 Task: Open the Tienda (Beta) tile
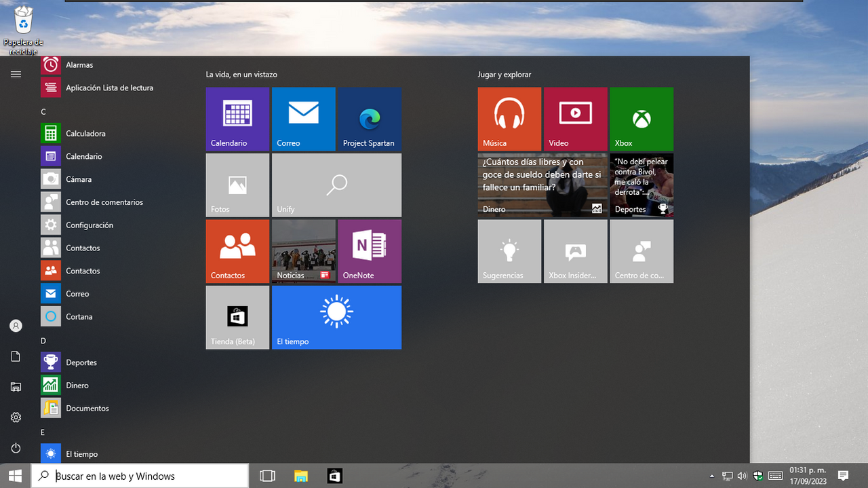[x=237, y=318]
